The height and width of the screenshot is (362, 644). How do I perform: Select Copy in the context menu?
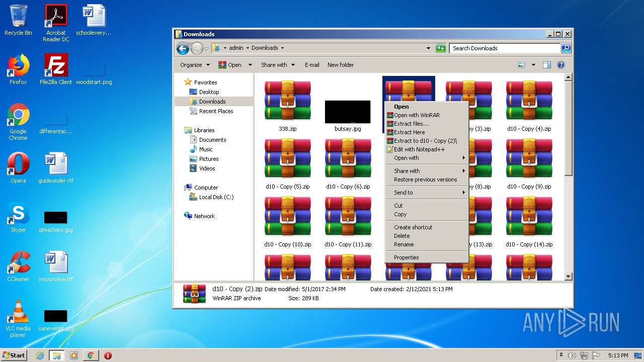tap(427, 214)
